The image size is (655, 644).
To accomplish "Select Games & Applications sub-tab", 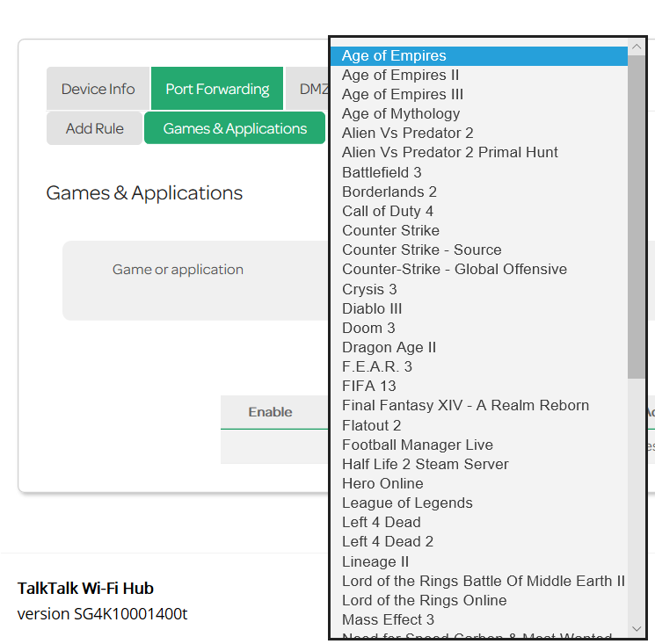I will pyautogui.click(x=235, y=128).
